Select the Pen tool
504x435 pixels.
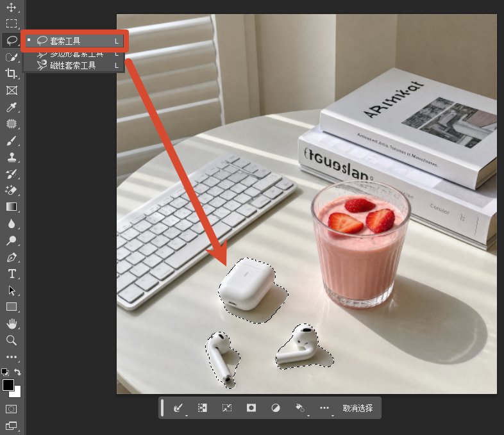12,257
